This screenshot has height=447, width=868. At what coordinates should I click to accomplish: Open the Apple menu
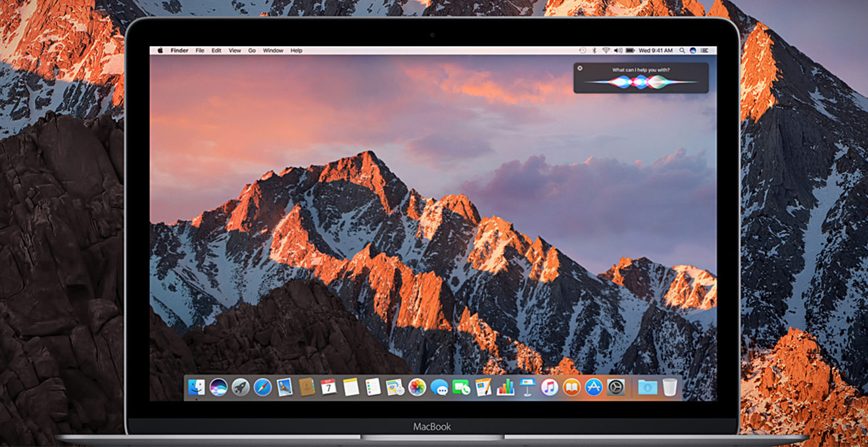click(159, 51)
